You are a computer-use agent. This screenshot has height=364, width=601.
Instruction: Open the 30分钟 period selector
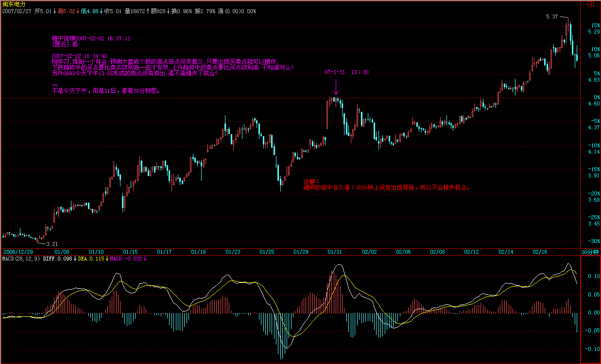[x=590, y=252]
